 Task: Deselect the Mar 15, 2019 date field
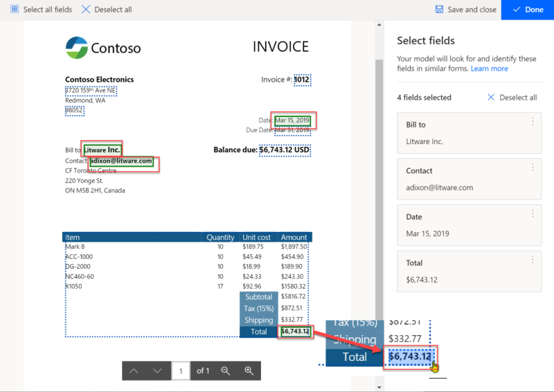click(292, 121)
